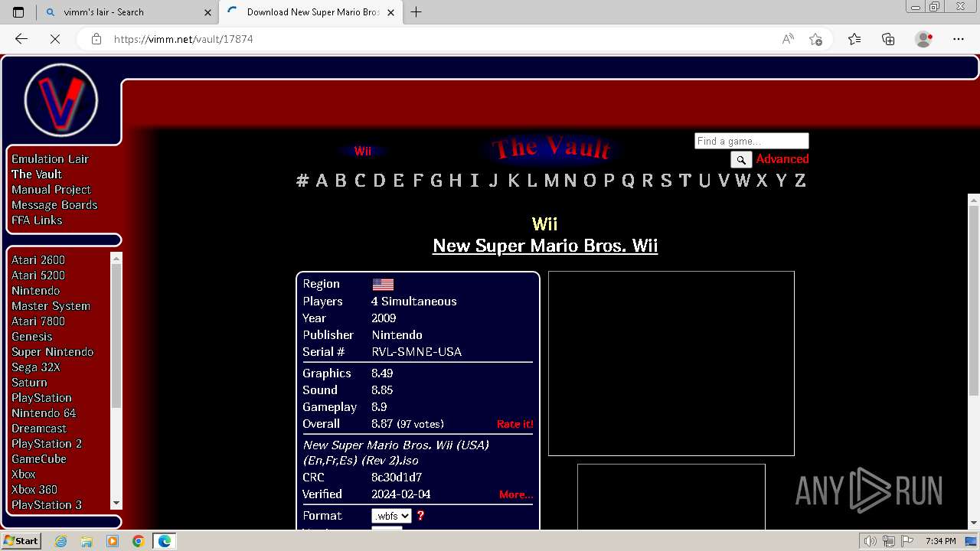This screenshot has height=551, width=980.
Task: Open the Message Boards menu link
Action: 54,205
